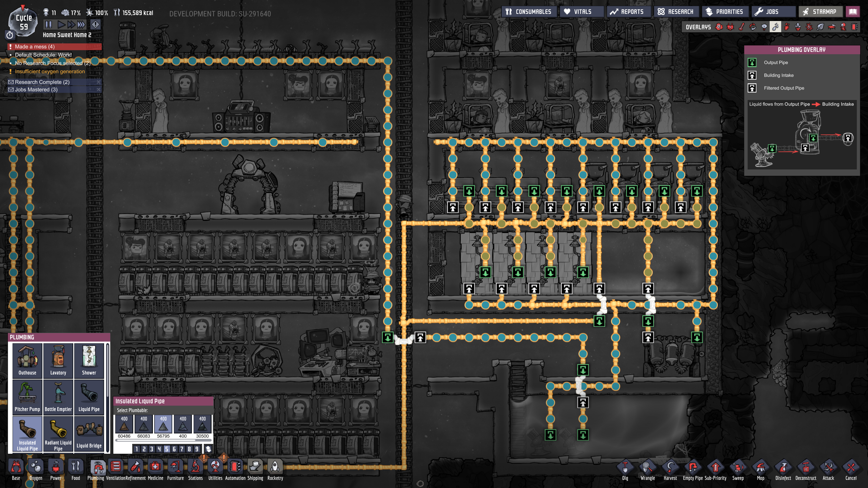Screen dimensions: 868x488
Task: Dismiss Jobs Mastered with its X
Action: 99,89
